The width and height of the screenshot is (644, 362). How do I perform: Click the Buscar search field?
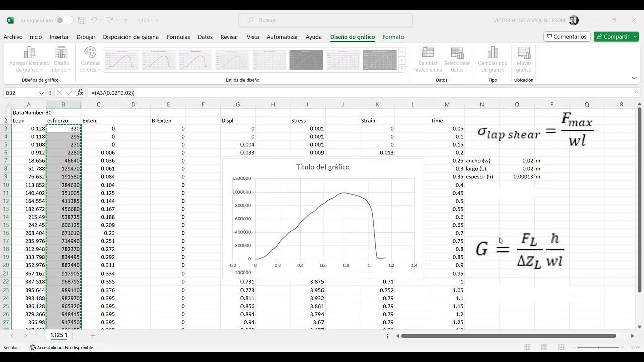click(325, 20)
